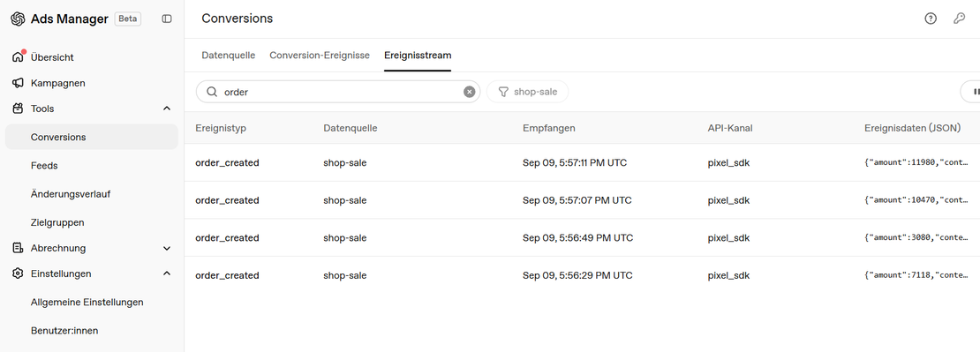Clear the search field with X icon
980x352 pixels.
[x=470, y=92]
